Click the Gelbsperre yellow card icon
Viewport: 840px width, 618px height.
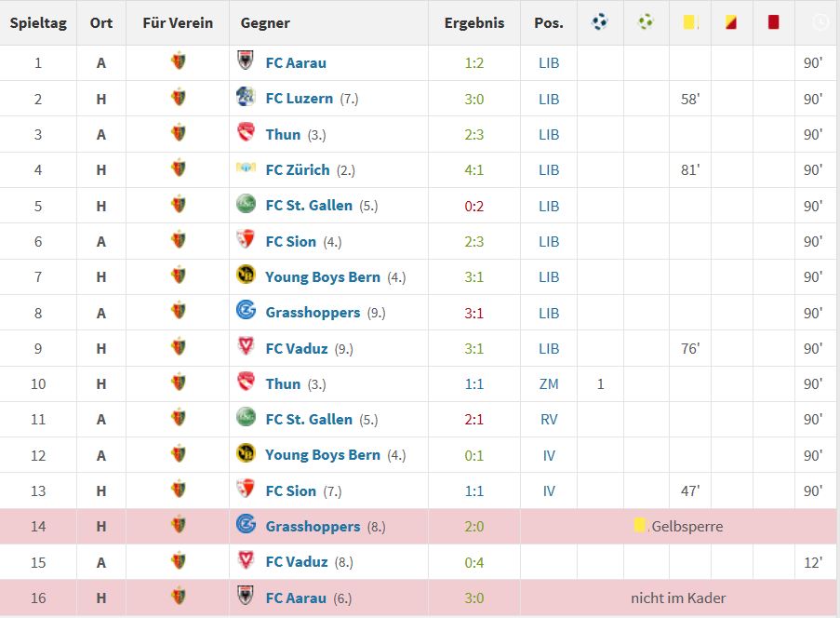click(x=640, y=526)
